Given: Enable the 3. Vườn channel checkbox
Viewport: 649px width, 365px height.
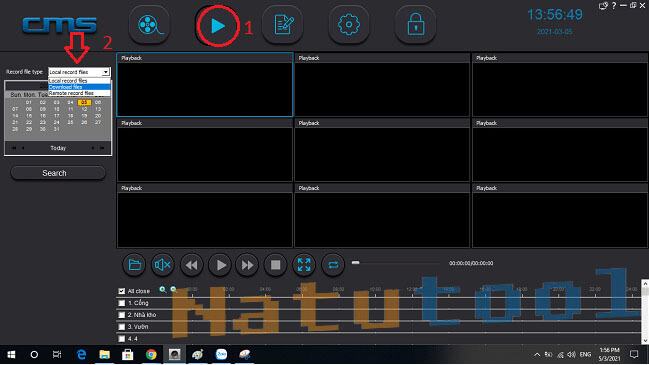Looking at the screenshot, I should point(122,327).
